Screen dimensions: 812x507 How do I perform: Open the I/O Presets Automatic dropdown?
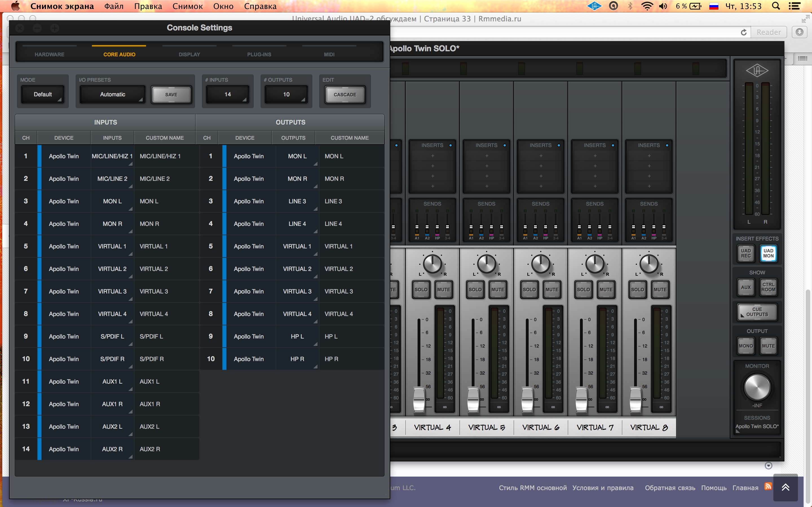(x=112, y=95)
